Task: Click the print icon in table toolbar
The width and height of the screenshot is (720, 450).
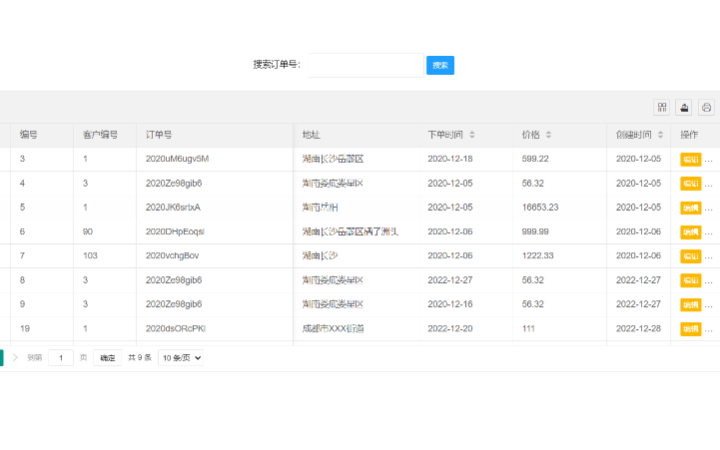Action: click(x=707, y=108)
